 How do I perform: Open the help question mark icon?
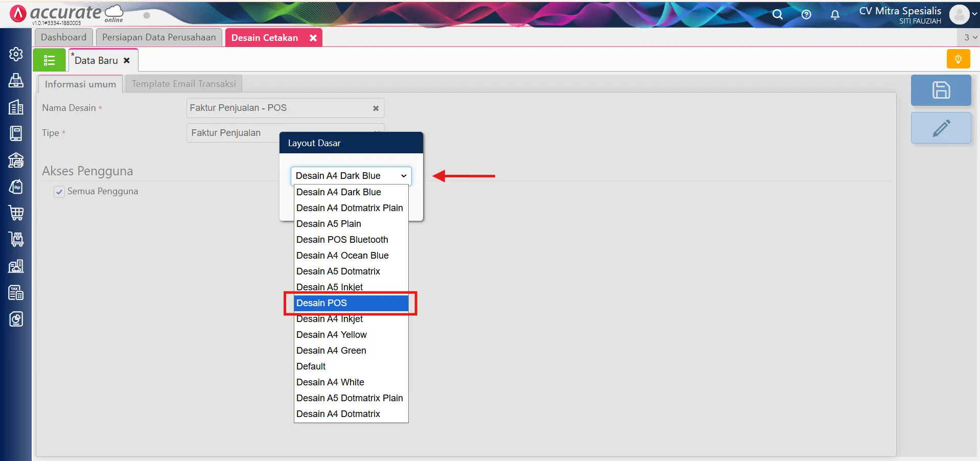[806, 14]
